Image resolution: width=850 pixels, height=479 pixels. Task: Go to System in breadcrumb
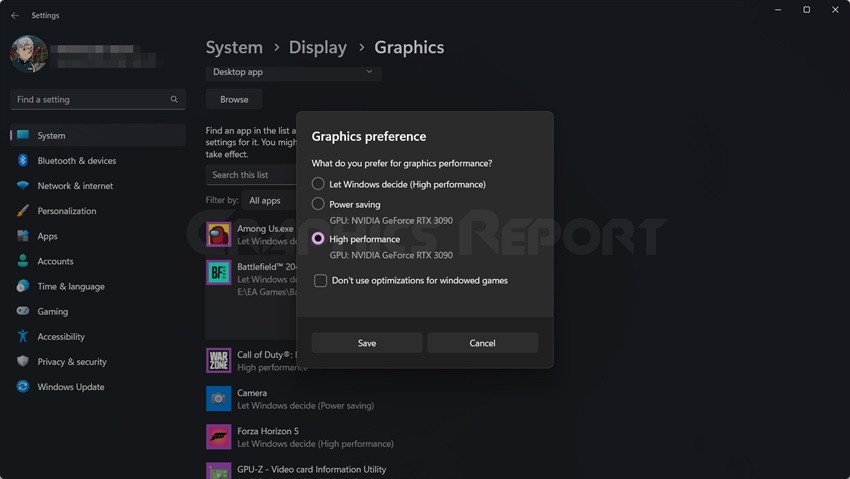pyautogui.click(x=234, y=47)
